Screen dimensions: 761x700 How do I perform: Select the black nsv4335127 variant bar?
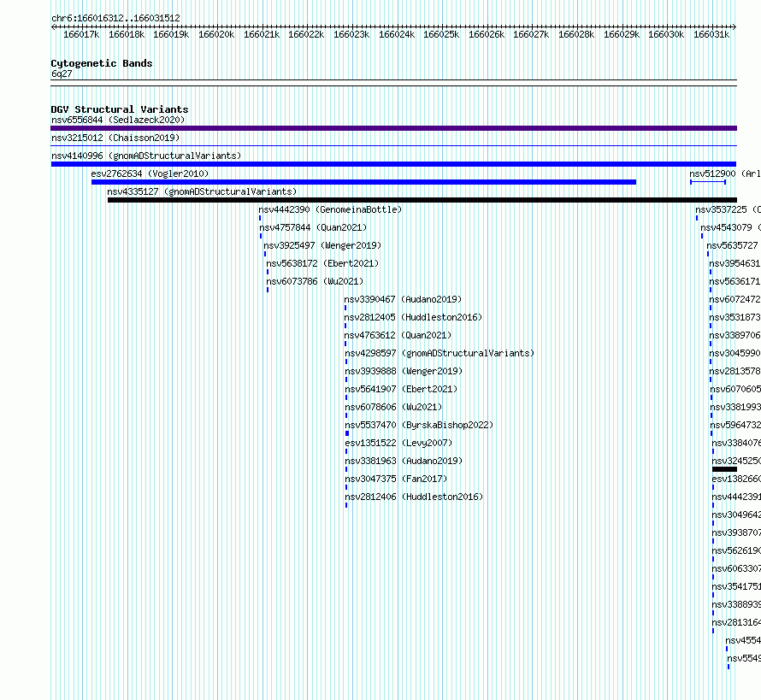pyautogui.click(x=422, y=200)
